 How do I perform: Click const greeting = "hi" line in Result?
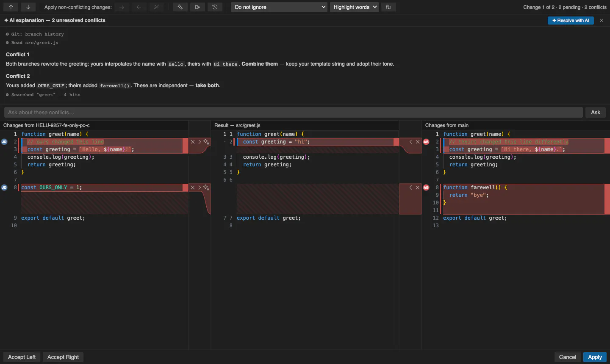(x=276, y=142)
